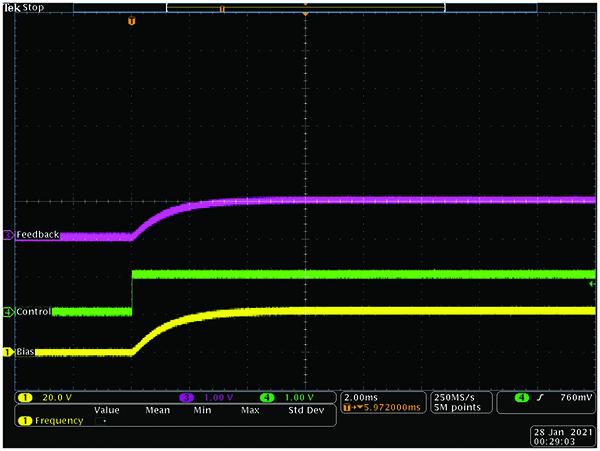Select the channel 3 Feedback ground marker

pos(8,235)
